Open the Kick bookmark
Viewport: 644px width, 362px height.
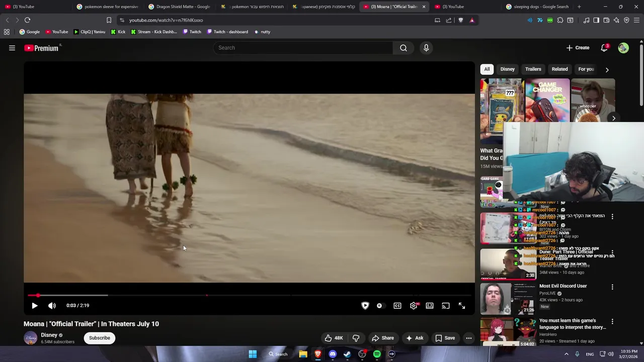[x=118, y=32]
